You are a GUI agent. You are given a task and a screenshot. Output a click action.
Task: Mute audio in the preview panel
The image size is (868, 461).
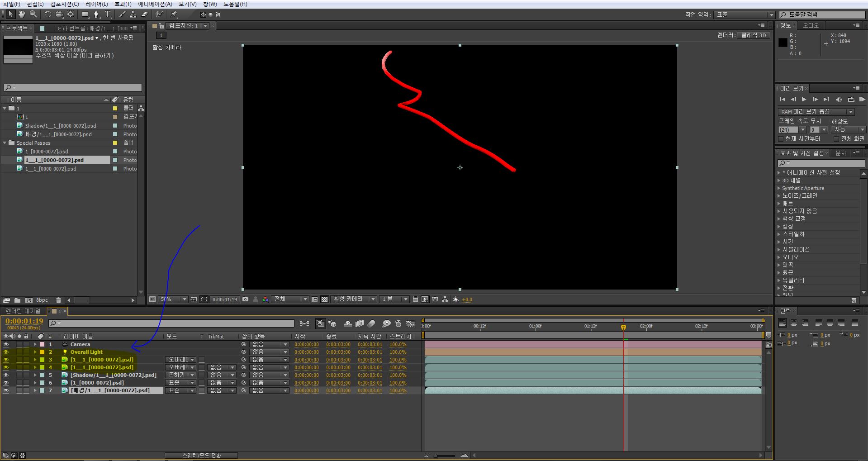839,100
